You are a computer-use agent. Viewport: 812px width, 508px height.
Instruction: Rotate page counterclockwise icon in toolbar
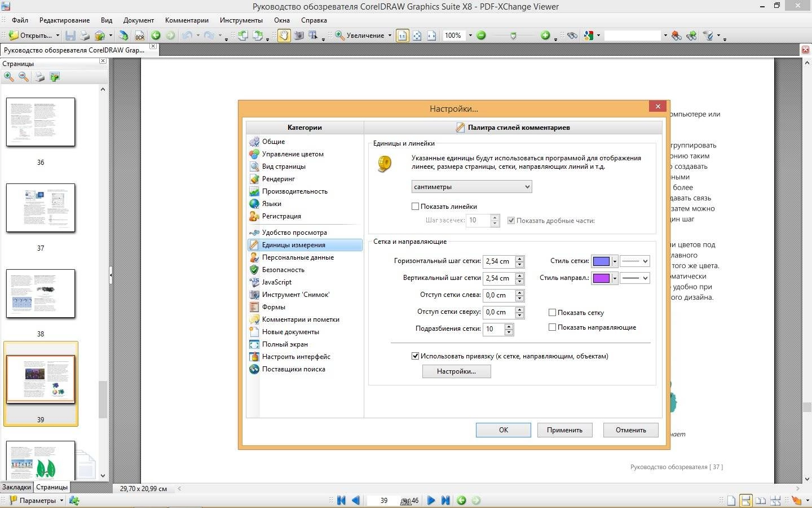pyautogui.click(x=242, y=36)
